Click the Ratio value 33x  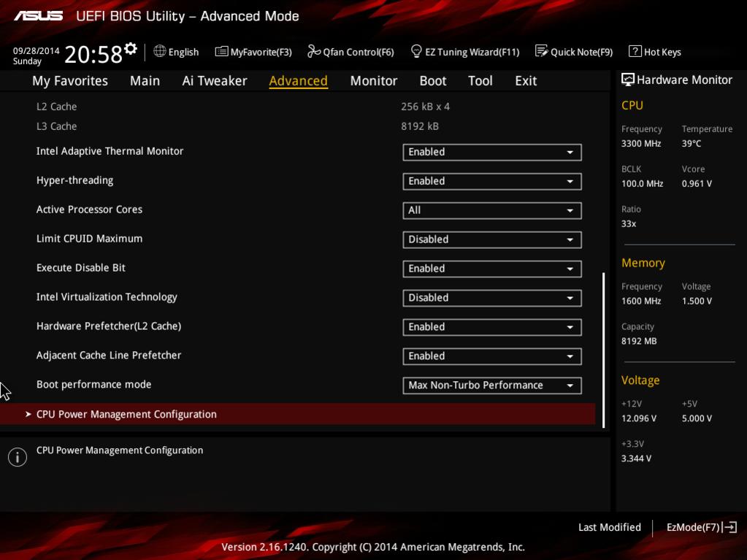click(629, 223)
